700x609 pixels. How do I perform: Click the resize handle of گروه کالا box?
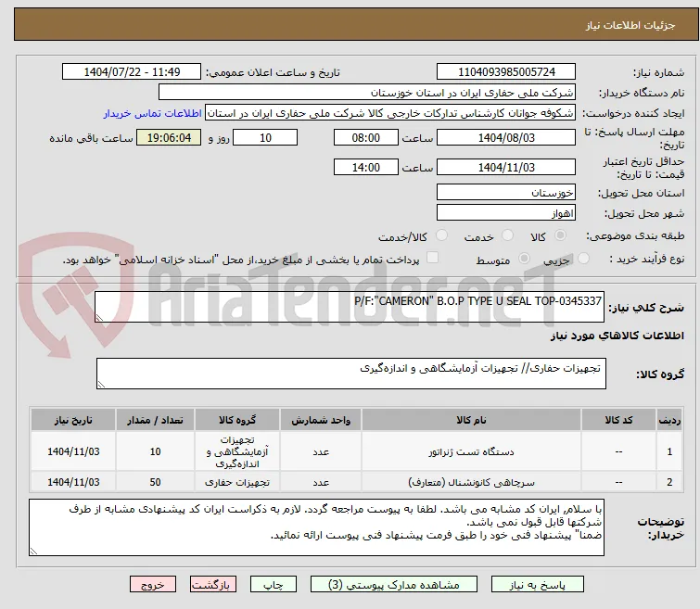click(x=101, y=384)
